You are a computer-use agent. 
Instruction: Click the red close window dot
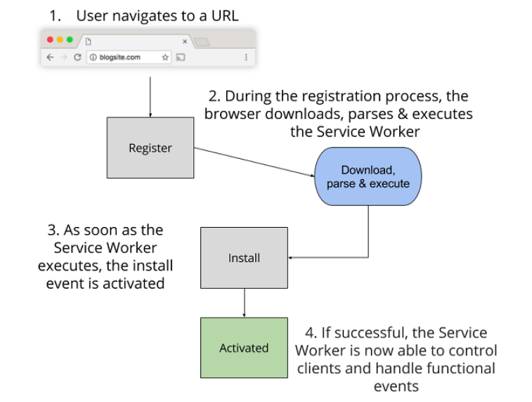click(x=51, y=39)
